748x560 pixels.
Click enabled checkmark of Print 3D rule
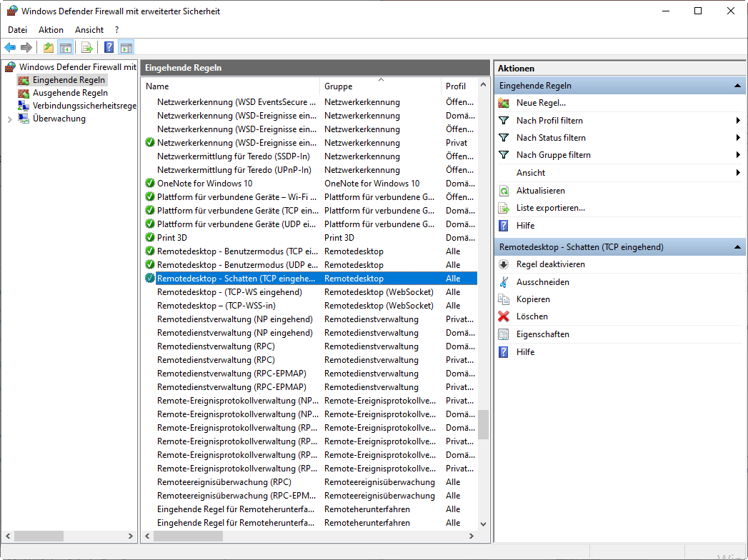click(149, 237)
